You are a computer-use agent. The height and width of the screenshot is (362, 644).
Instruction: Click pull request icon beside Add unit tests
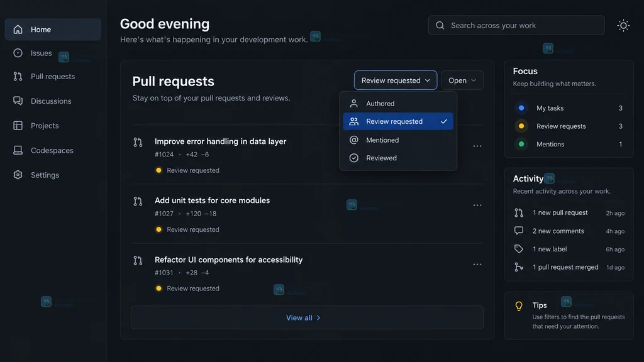[x=138, y=202]
